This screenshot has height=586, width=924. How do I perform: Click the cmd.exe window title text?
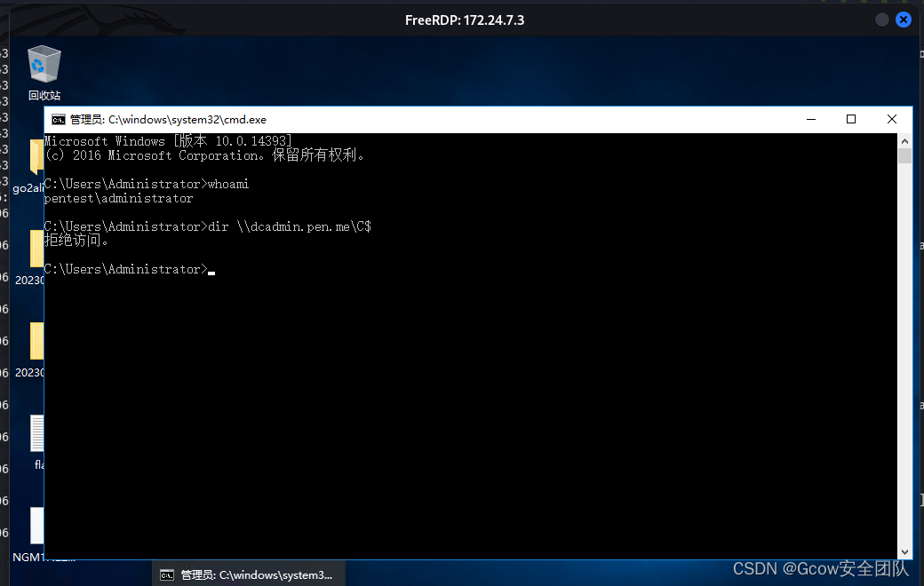coord(169,120)
